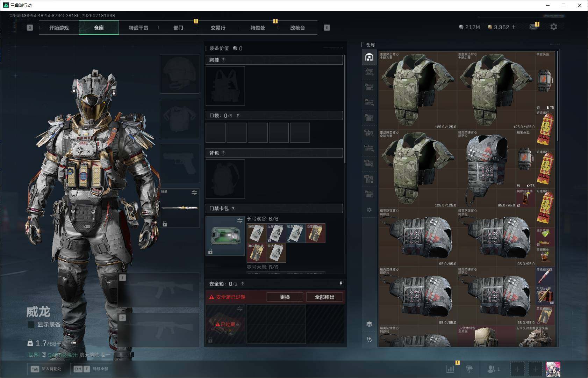Click the 全部移出 button
Image resolution: width=588 pixels, height=378 pixels.
tap(324, 297)
